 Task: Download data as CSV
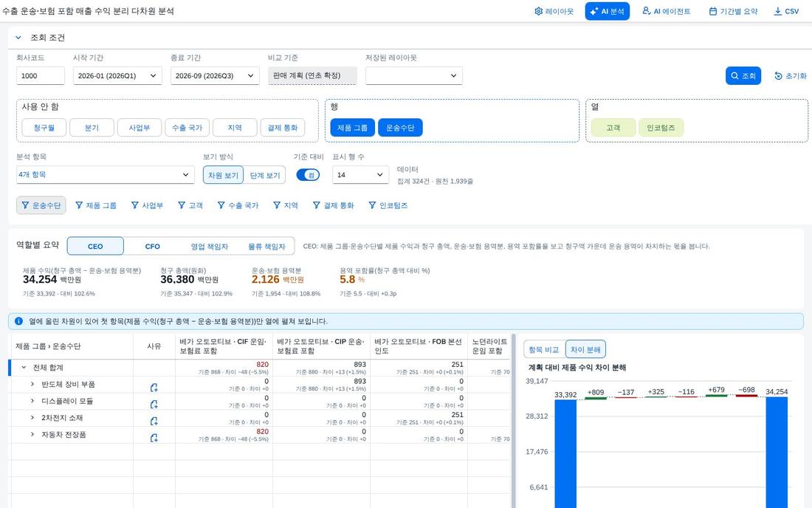pyautogui.click(x=786, y=11)
